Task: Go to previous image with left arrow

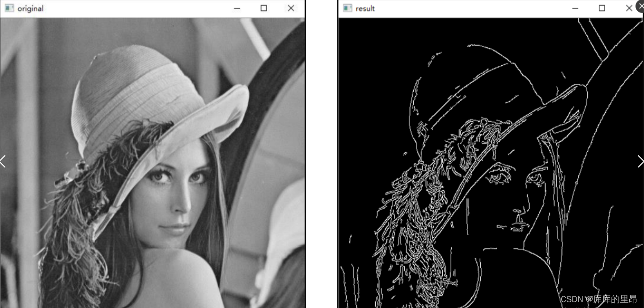Action: (x=3, y=162)
